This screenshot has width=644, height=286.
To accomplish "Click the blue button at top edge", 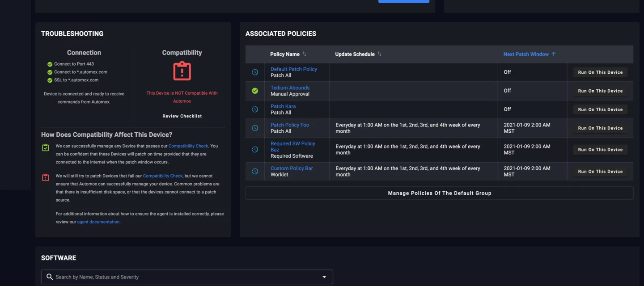I will [x=404, y=1].
